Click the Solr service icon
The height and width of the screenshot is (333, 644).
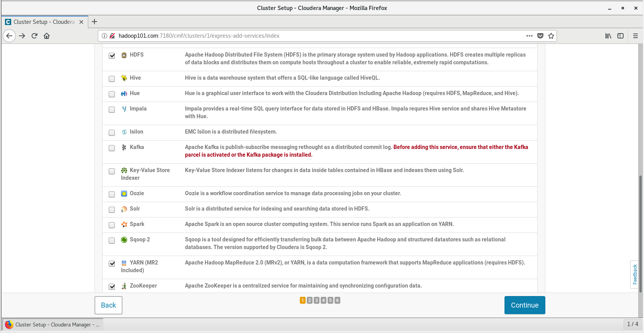point(124,209)
